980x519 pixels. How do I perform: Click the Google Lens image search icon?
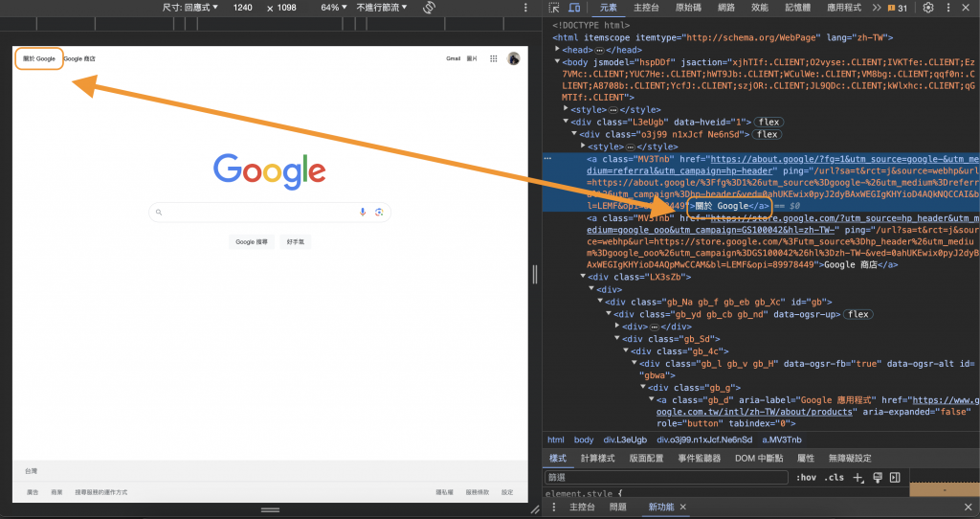379,212
